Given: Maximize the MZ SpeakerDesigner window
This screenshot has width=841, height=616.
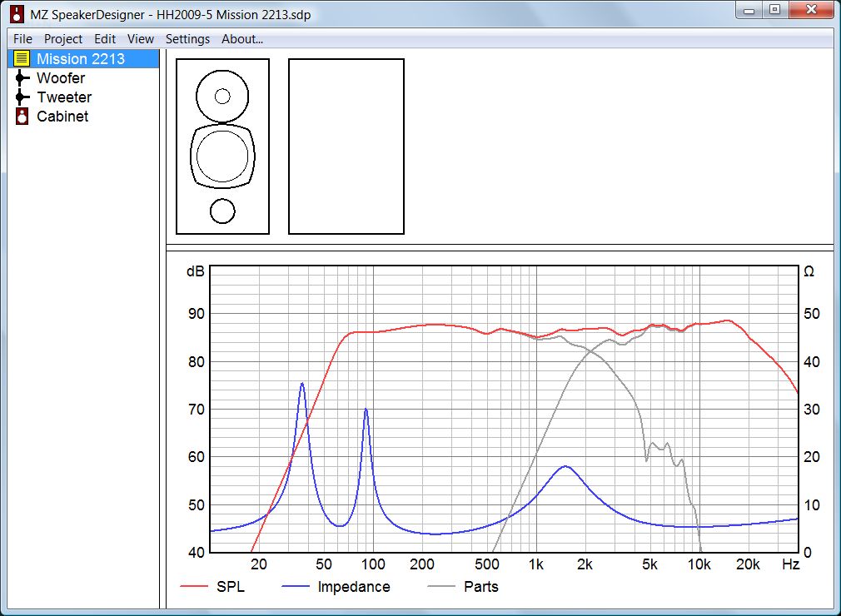Looking at the screenshot, I should click(x=774, y=10).
